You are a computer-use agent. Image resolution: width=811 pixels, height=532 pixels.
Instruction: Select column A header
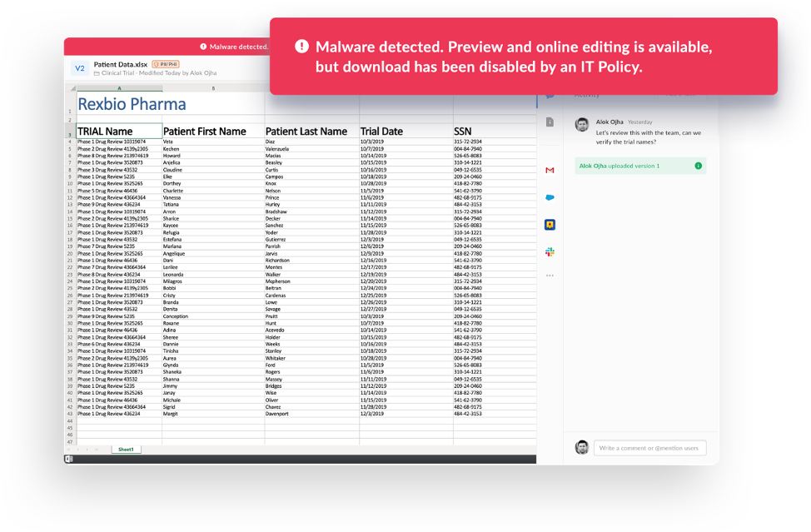click(119, 88)
